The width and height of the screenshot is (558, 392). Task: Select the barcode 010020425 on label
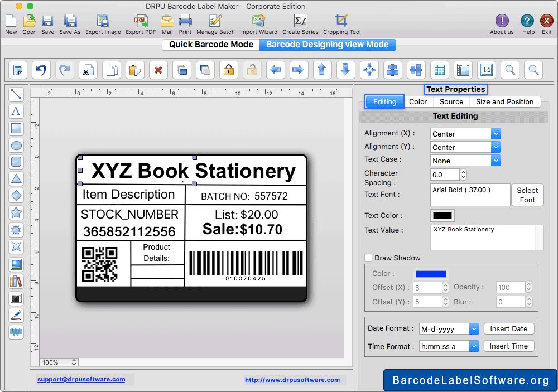(246, 265)
